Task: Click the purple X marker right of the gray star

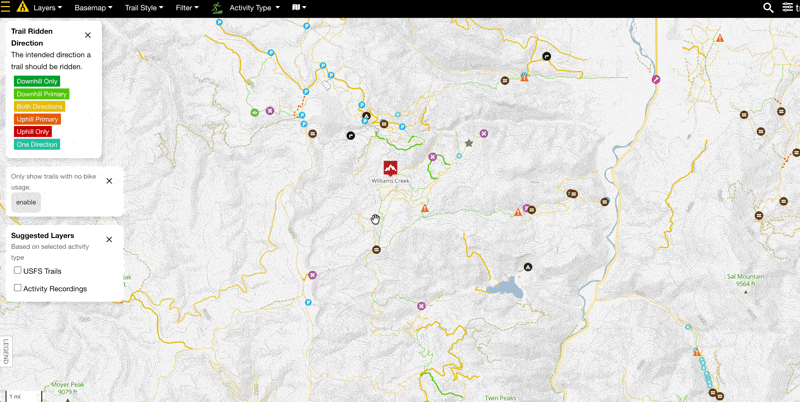Action: coord(484,134)
